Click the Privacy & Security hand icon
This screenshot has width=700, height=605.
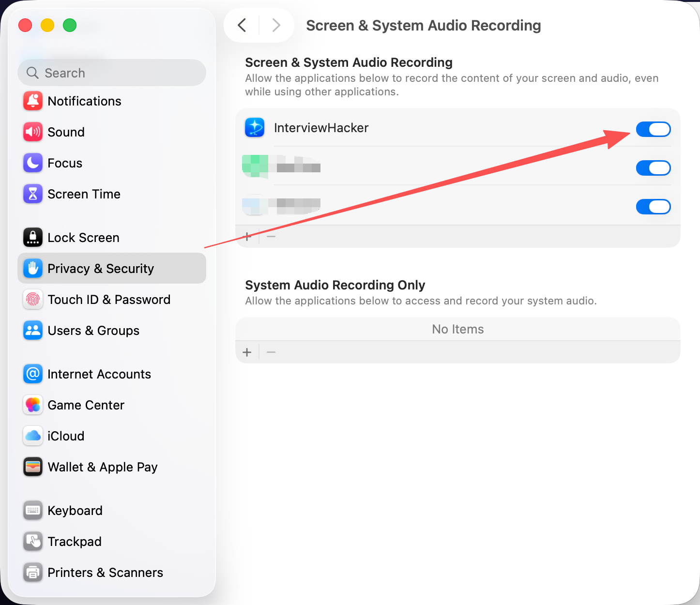33,269
